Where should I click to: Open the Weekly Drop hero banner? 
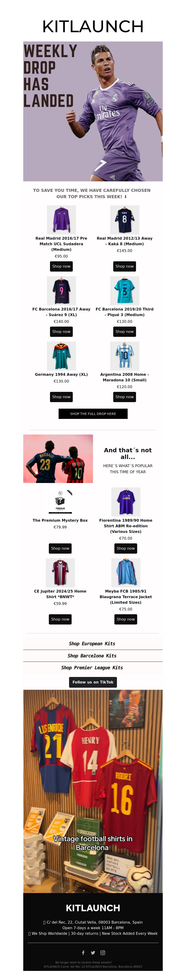point(93,111)
